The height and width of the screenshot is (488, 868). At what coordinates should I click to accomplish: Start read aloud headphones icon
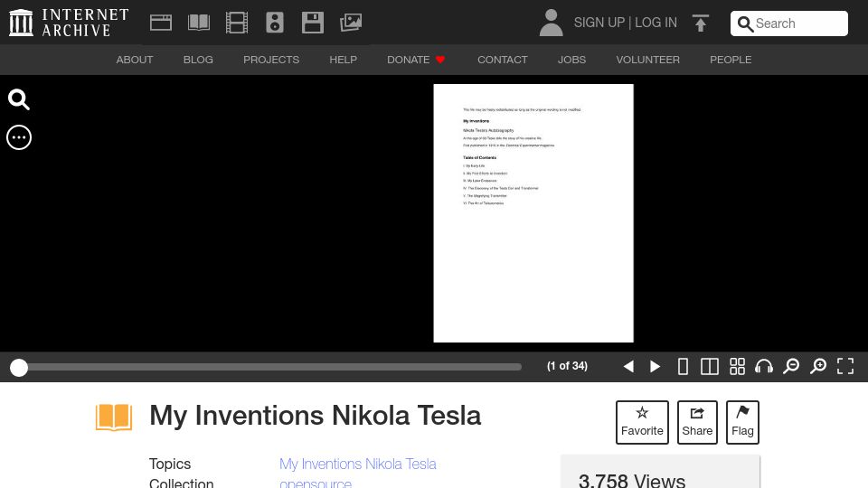pyautogui.click(x=764, y=366)
